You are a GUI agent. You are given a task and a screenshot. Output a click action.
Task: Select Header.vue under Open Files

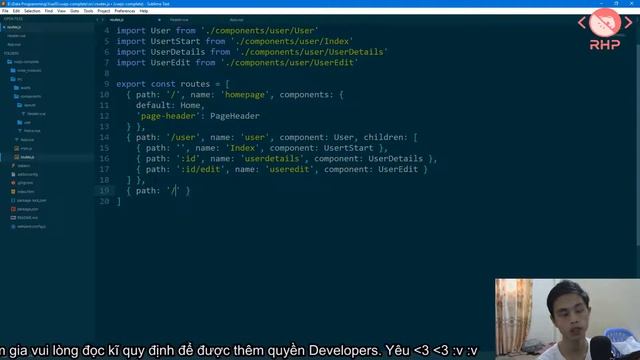coord(16,36)
